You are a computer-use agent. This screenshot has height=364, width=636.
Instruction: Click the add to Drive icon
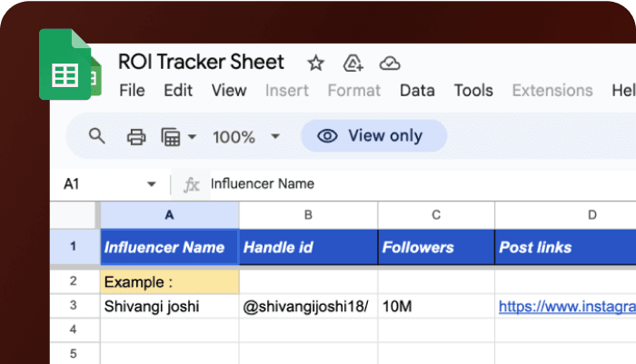tap(353, 64)
